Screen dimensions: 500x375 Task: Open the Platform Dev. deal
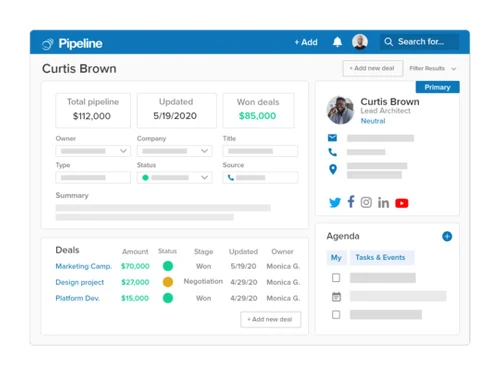pos(78,298)
